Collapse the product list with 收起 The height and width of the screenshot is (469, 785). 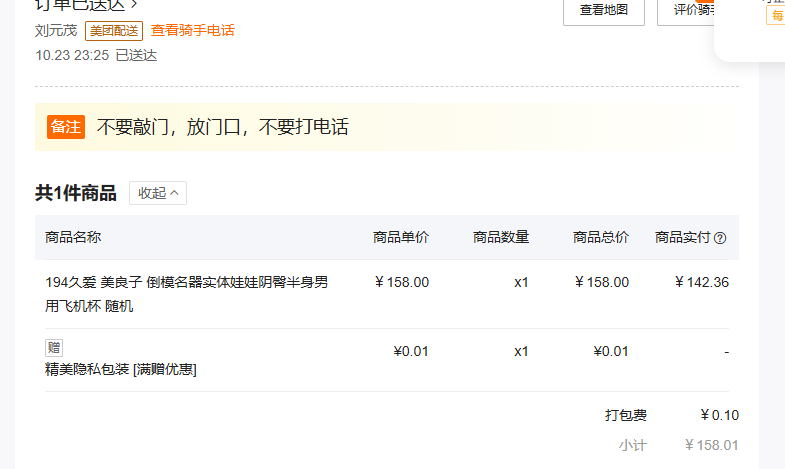(x=158, y=193)
